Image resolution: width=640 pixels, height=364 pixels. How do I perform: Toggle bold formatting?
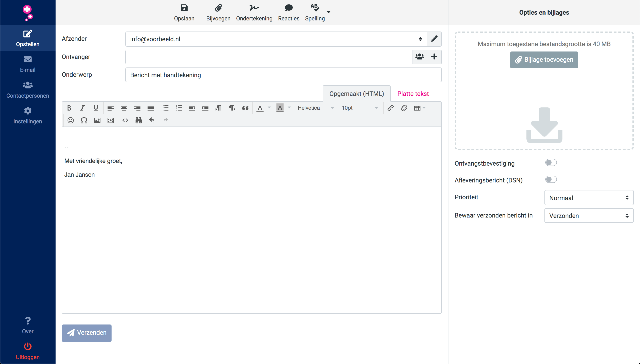point(69,108)
